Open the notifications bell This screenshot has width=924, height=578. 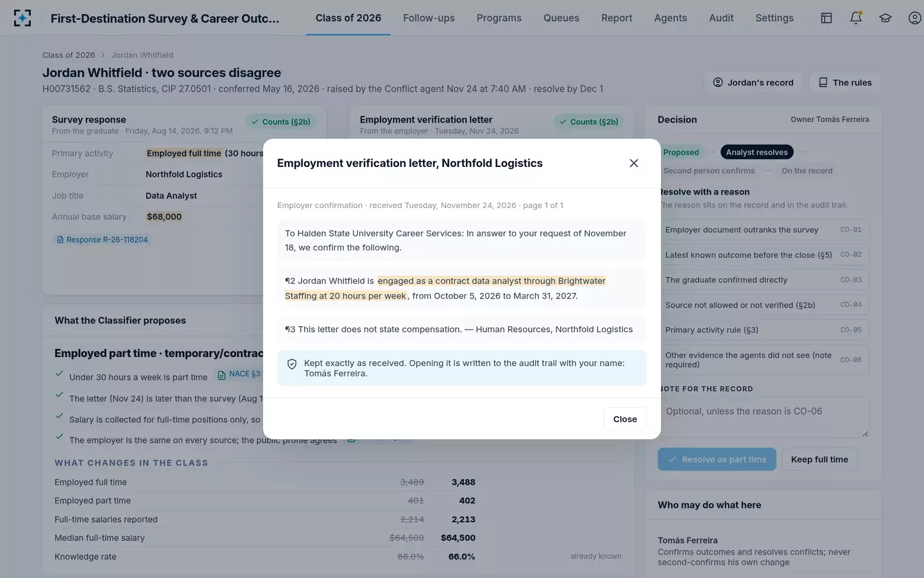(856, 18)
